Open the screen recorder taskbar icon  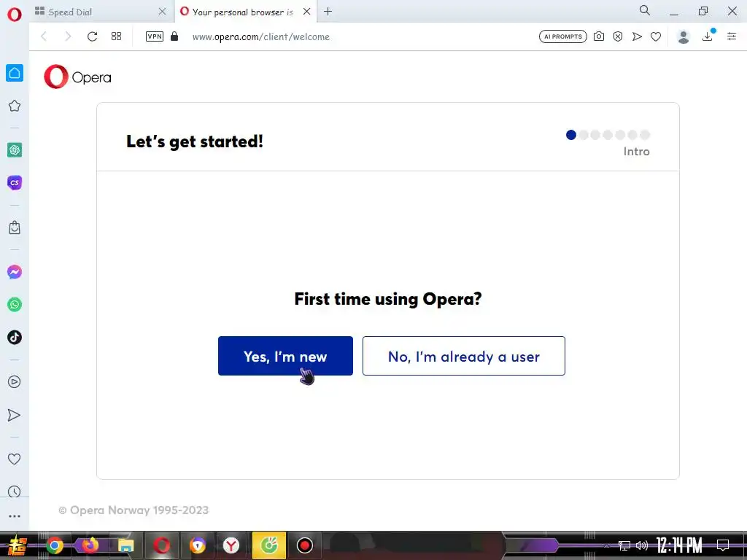(x=304, y=545)
